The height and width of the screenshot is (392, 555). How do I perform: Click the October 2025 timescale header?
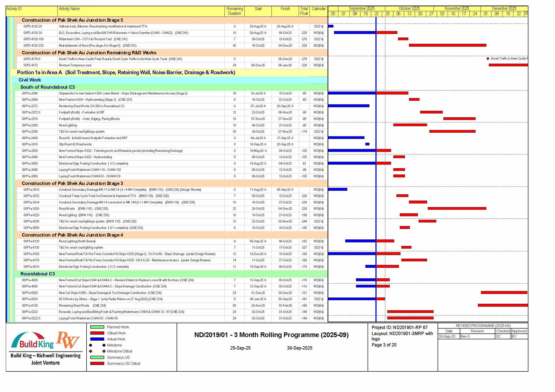pos(409,8)
